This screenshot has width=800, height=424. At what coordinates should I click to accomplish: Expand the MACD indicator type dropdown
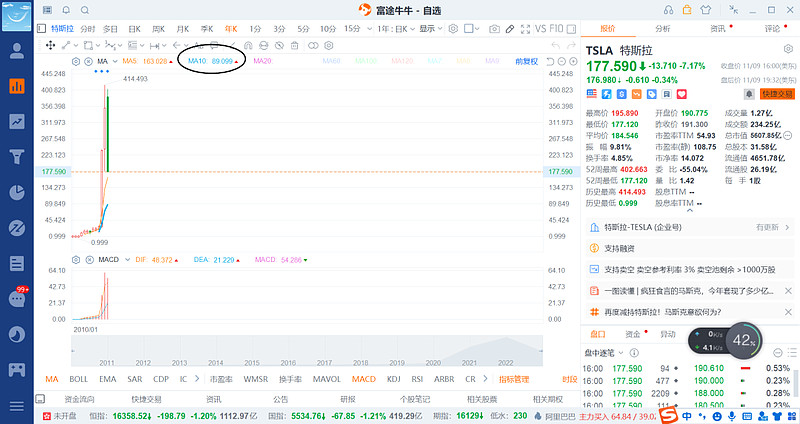point(127,260)
